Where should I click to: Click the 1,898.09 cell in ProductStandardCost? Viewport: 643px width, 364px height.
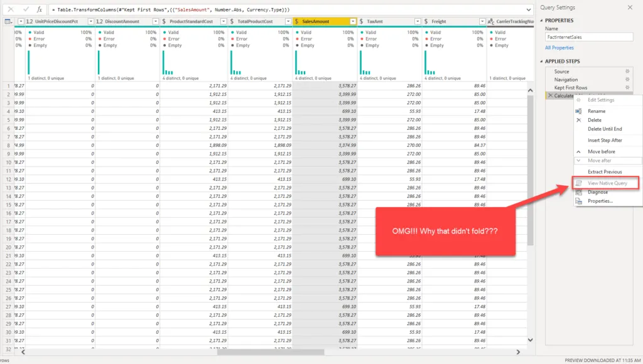click(193, 145)
